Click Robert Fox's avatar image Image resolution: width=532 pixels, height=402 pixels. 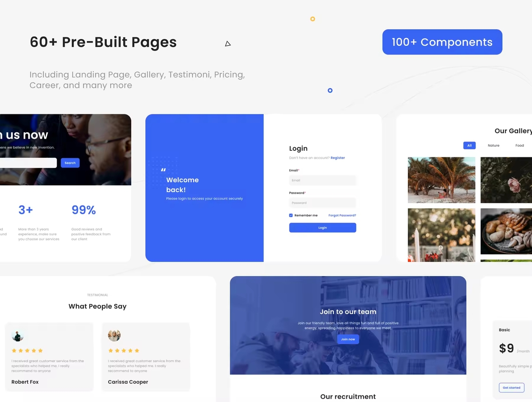18,336
